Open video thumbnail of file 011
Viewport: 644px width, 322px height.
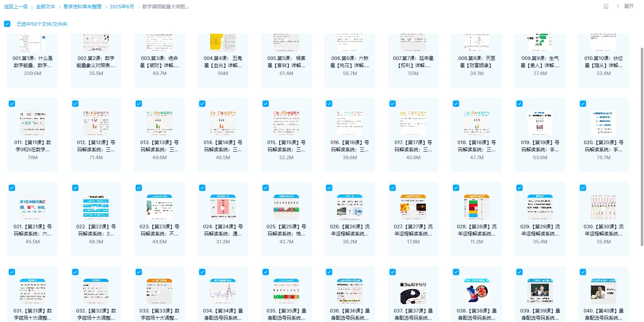click(x=33, y=123)
